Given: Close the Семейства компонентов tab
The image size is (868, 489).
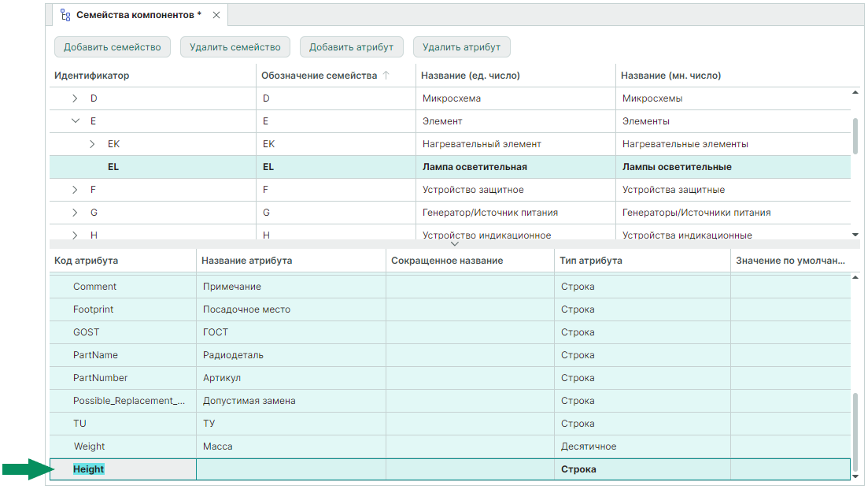Looking at the screenshot, I should tap(216, 15).
